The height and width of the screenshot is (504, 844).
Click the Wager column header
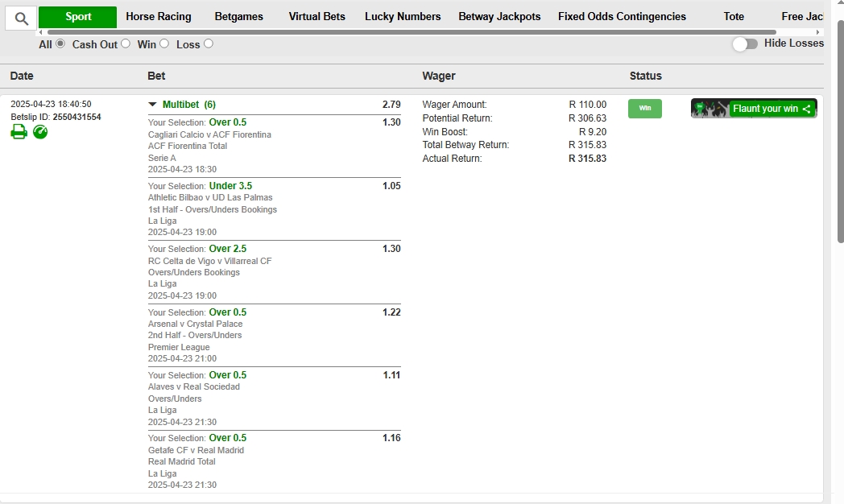pyautogui.click(x=439, y=76)
